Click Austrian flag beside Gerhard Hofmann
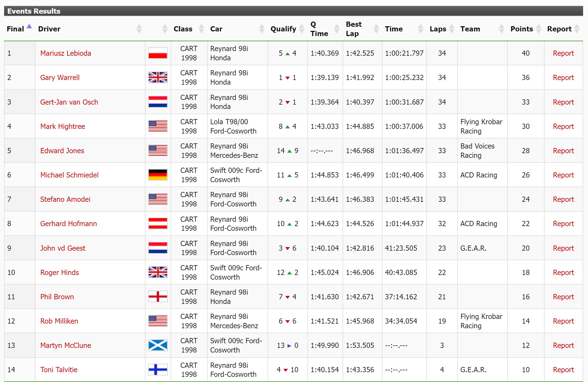Viewport: 588px width, 382px height. tap(158, 224)
